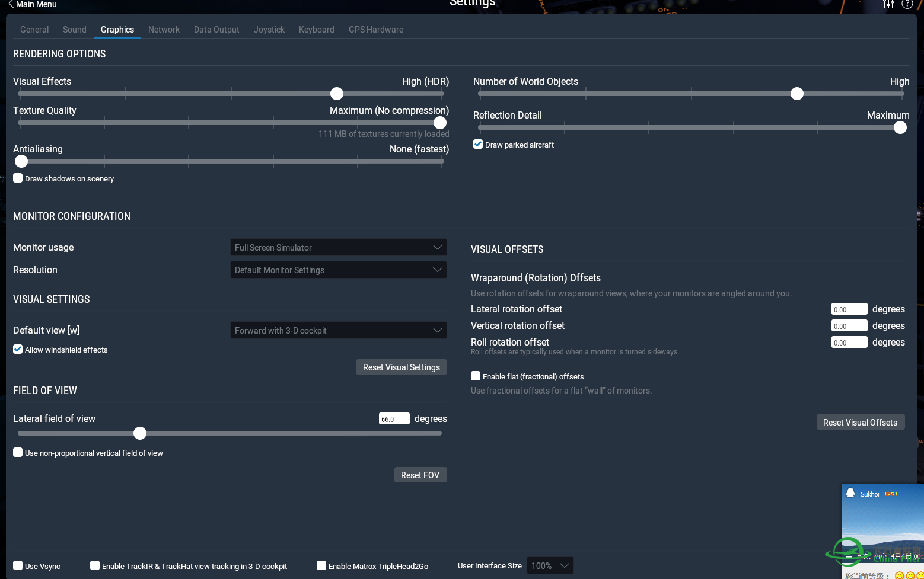The height and width of the screenshot is (579, 924).
Task: Enable Draw shadows on scenery
Action: click(18, 178)
